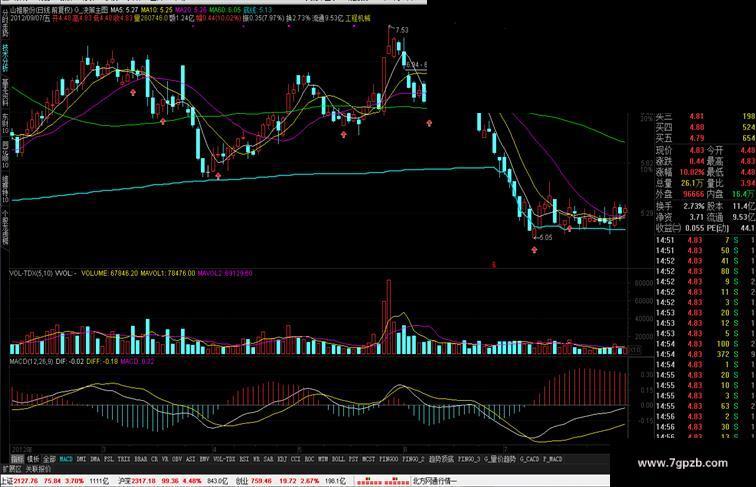Click the 全部 tab button

(49, 459)
